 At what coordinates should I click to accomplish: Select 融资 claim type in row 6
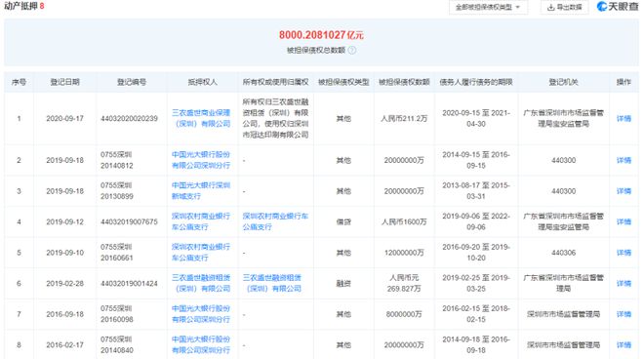(x=343, y=284)
